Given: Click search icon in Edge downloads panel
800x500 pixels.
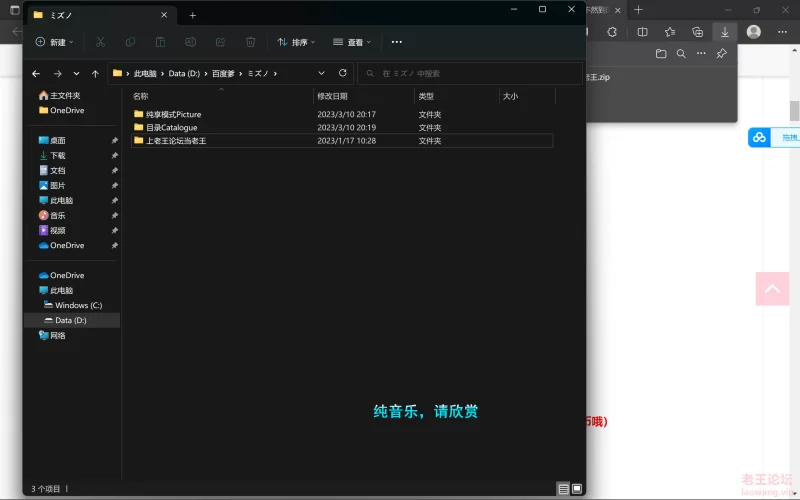Looking at the screenshot, I should pyautogui.click(x=681, y=54).
